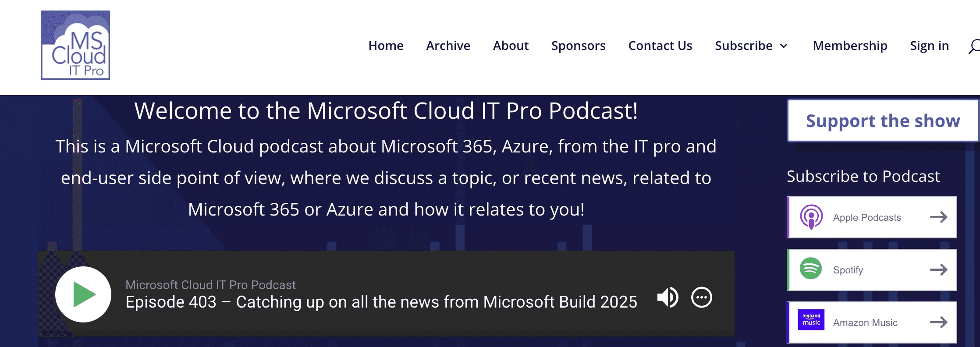Go to the Archive page
The width and height of the screenshot is (980, 347).
448,46
